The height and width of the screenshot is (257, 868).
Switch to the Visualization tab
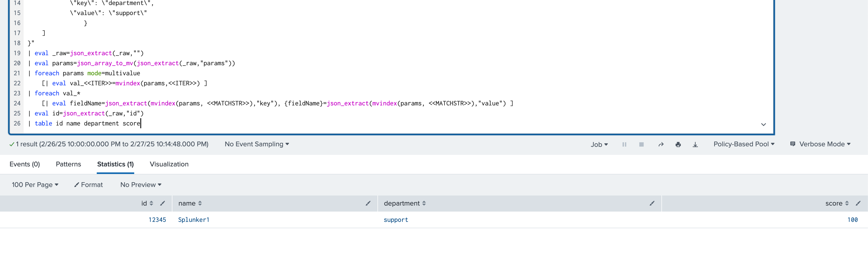click(169, 164)
